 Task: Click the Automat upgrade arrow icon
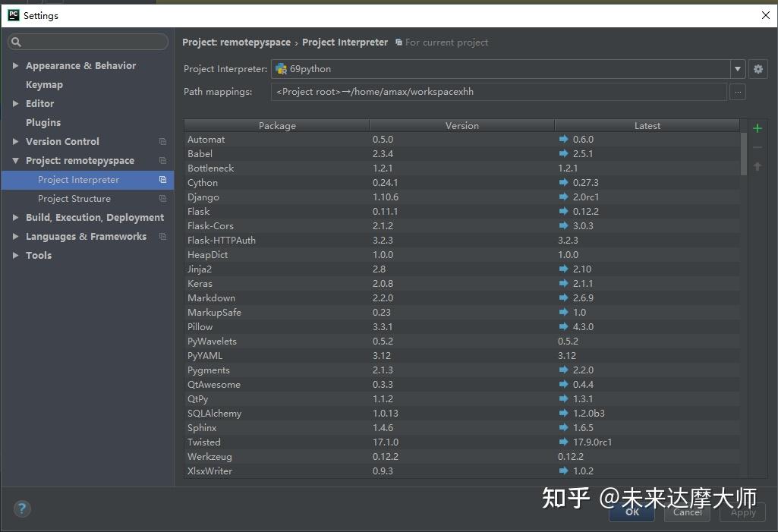[563, 139]
